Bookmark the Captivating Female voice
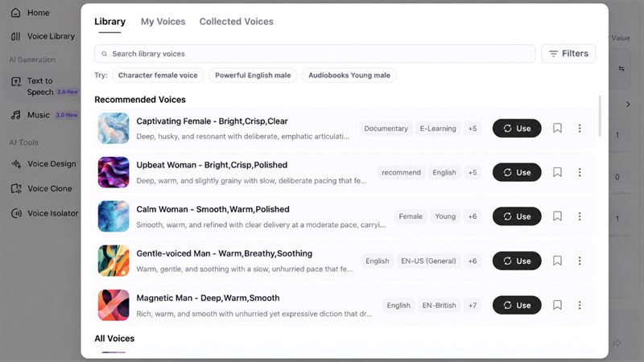Viewport: 644px width, 362px height. (x=557, y=129)
